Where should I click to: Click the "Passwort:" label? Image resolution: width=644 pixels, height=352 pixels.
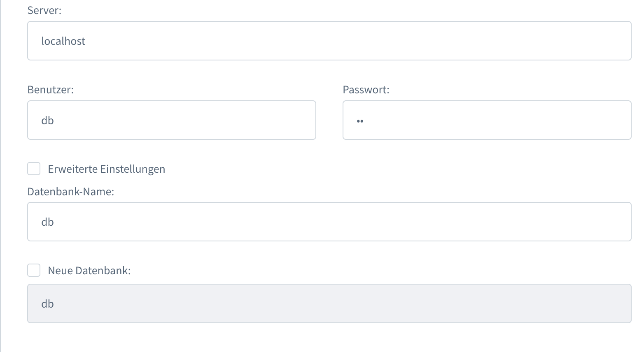366,90
